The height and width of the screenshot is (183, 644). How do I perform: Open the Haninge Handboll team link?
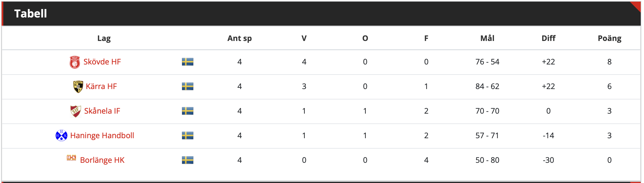pyautogui.click(x=102, y=135)
